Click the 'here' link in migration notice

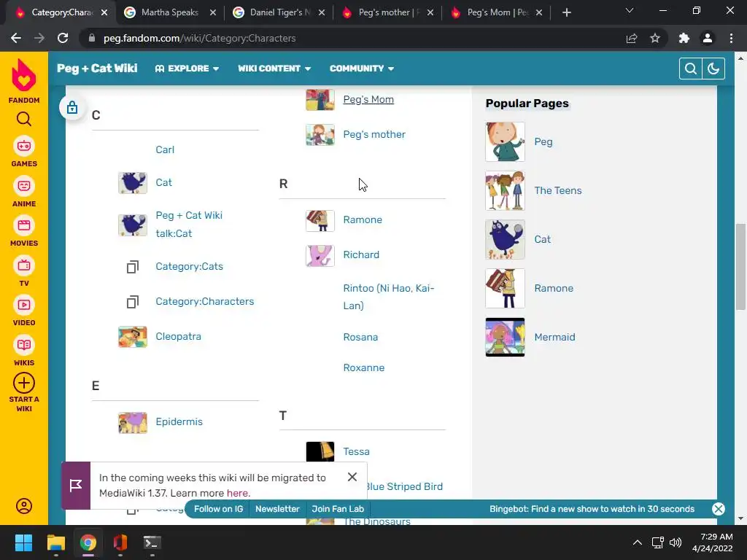pos(237,493)
